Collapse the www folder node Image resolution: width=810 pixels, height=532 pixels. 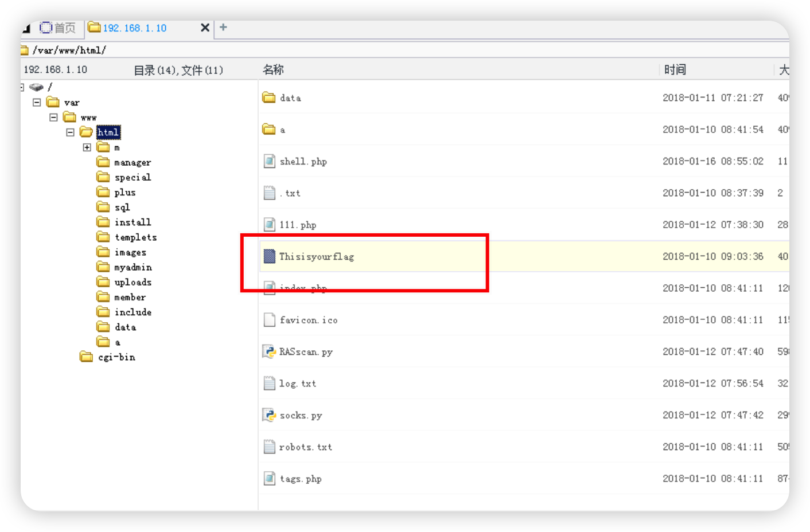(x=53, y=117)
